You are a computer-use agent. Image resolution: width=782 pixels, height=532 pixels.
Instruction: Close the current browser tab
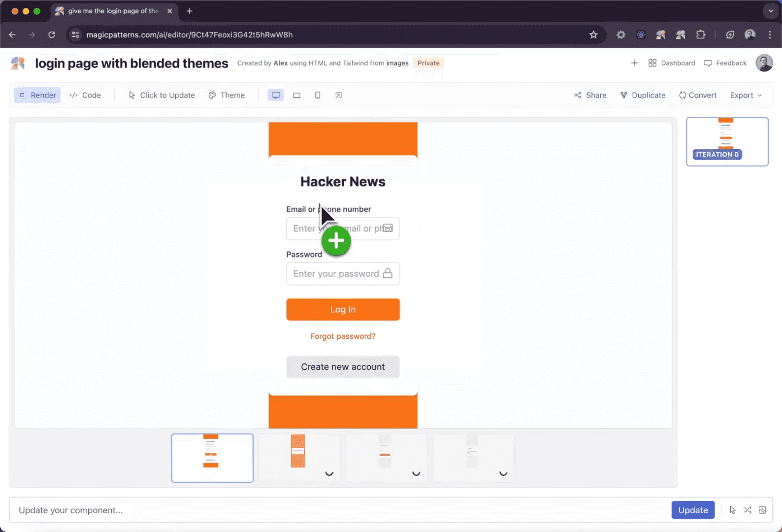(x=169, y=11)
